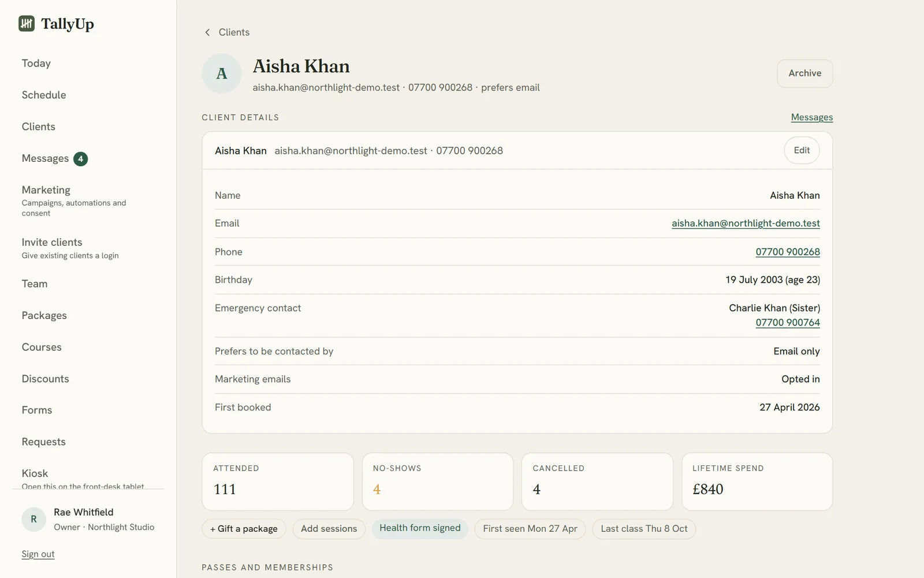This screenshot has width=924, height=578.
Task: Click the Gift a package button
Action: [x=244, y=529]
